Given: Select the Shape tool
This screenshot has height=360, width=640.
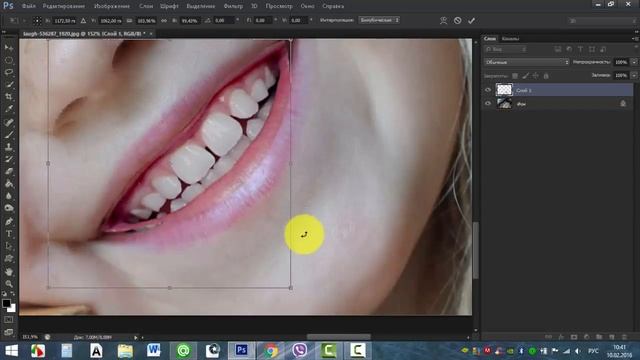Looking at the screenshot, I should [x=9, y=259].
